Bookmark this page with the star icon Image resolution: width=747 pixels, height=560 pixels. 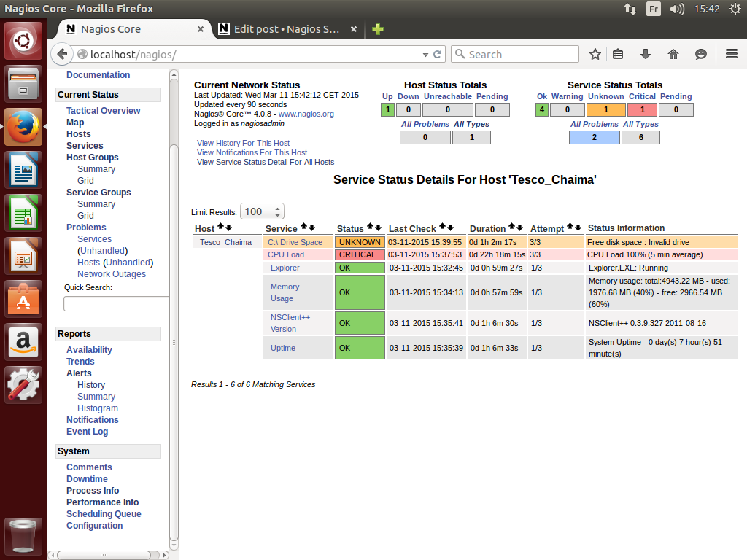[x=595, y=55]
